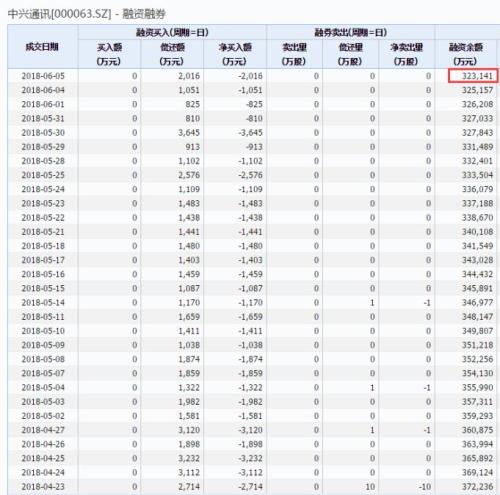Click the balance value 333,504
This screenshot has width=500, height=495.
477,175
